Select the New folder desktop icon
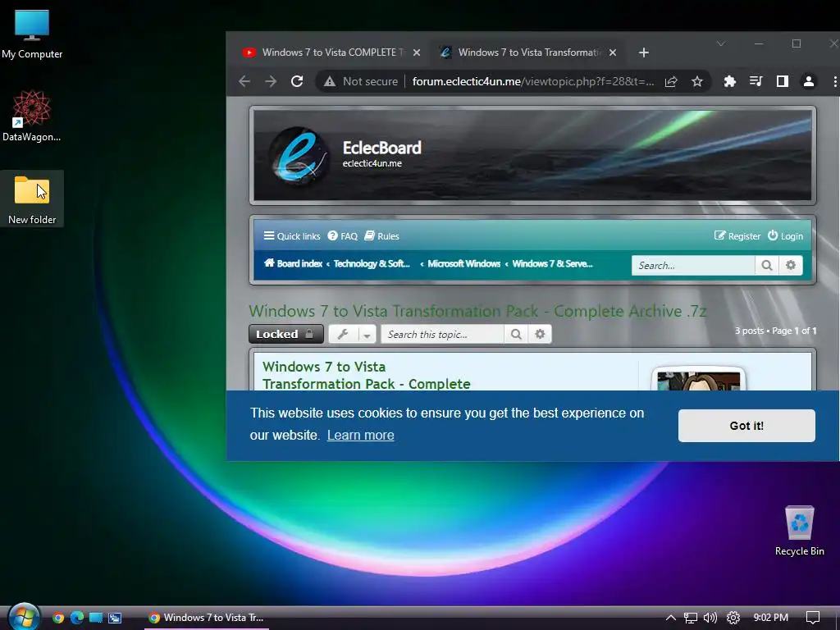This screenshot has width=840, height=630. point(32,199)
